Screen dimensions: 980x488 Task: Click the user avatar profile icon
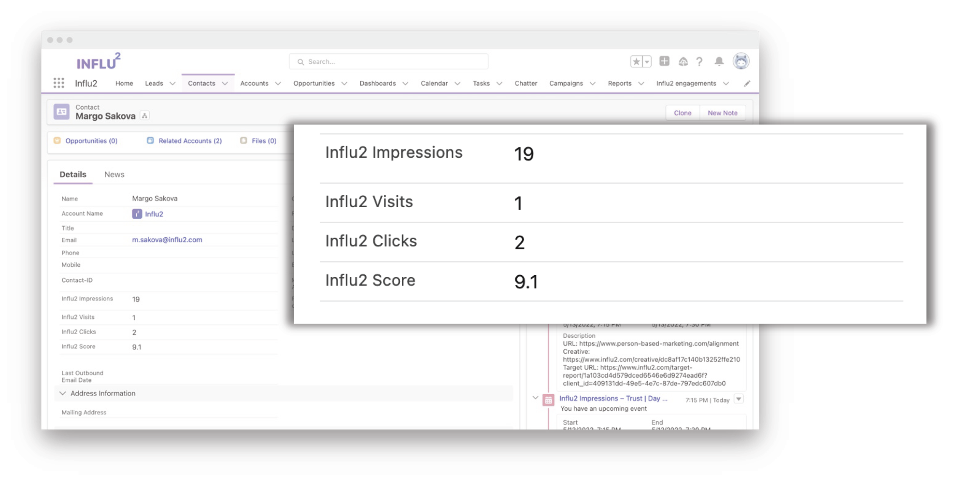tap(740, 61)
